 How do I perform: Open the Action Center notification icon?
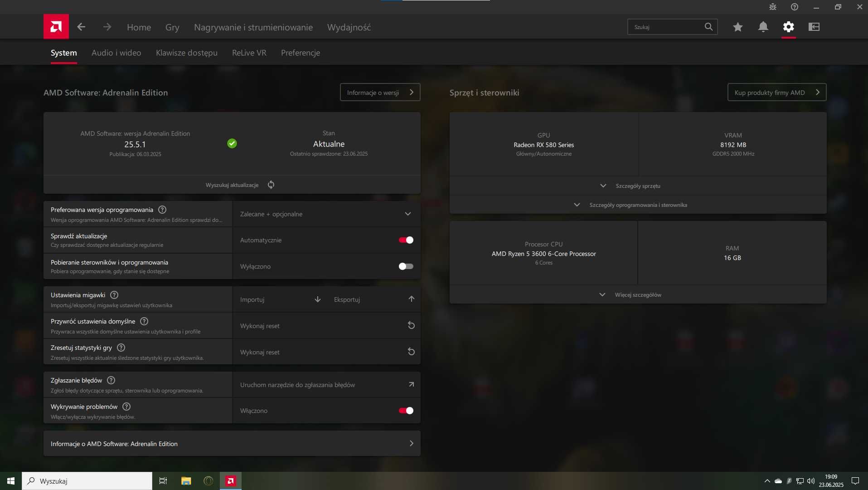855,481
